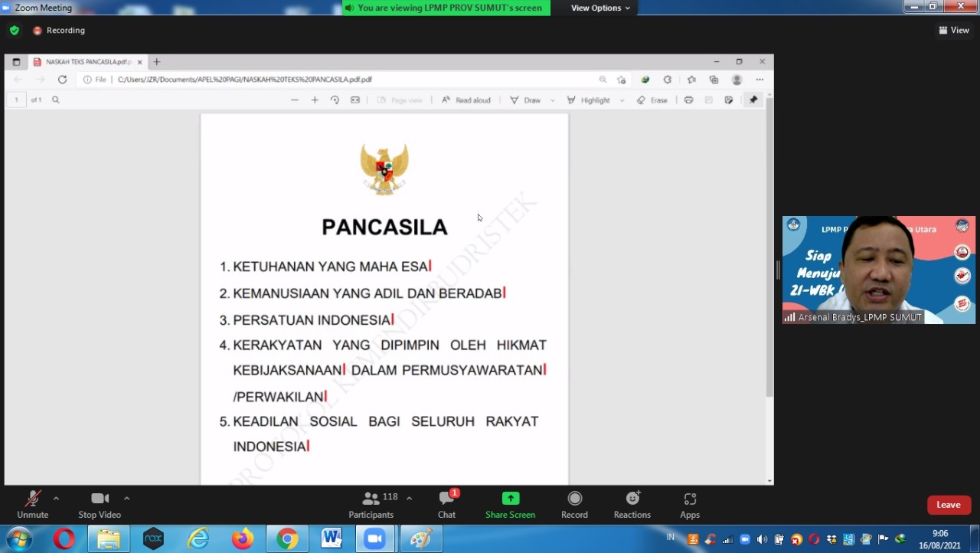Open the Zoom Chat panel
Image resolution: width=980 pixels, height=553 pixels.
pos(447,505)
